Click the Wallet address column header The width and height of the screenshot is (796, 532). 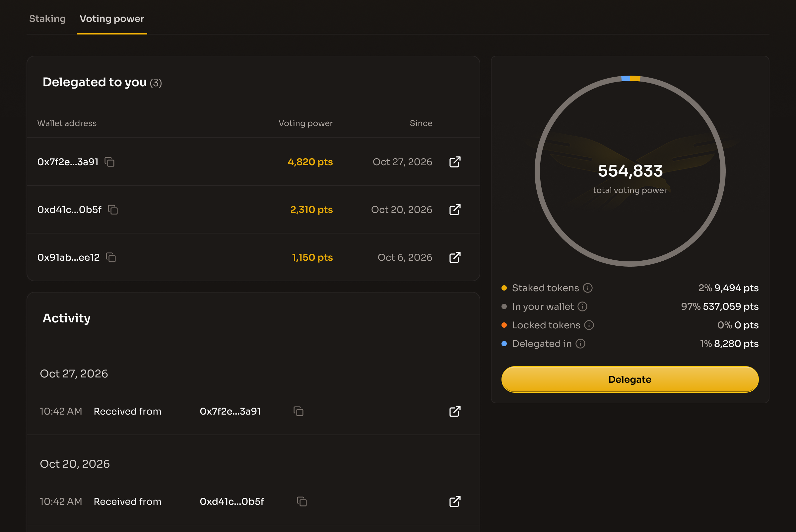[67, 123]
